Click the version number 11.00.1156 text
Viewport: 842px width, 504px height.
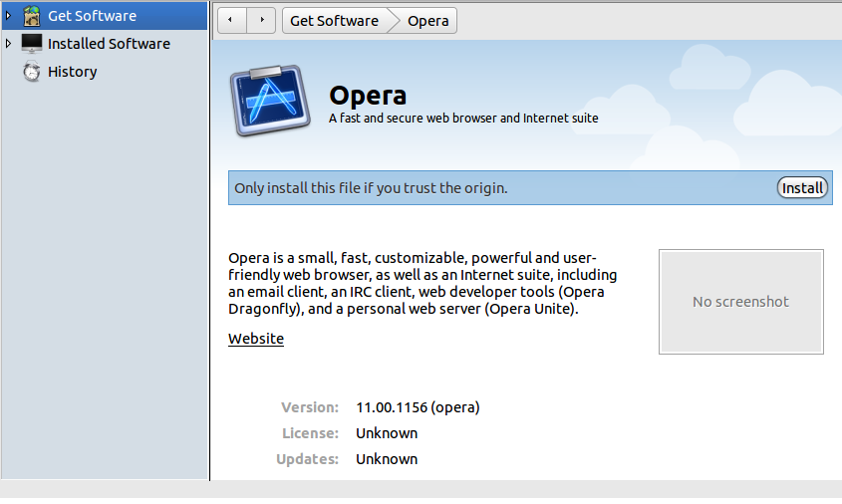418,407
